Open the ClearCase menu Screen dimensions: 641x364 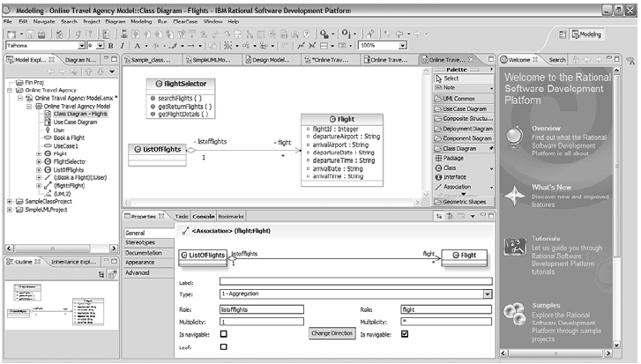click(x=185, y=22)
